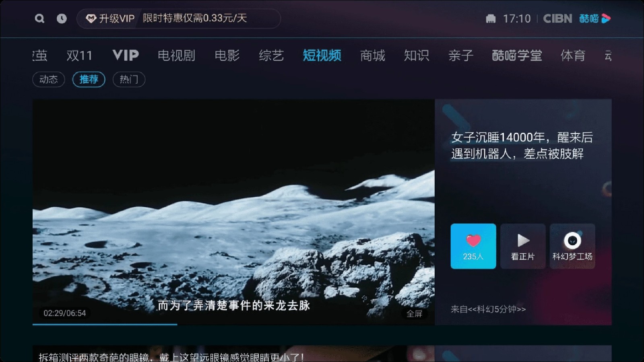Open the 电视剧 tab

tap(176, 56)
